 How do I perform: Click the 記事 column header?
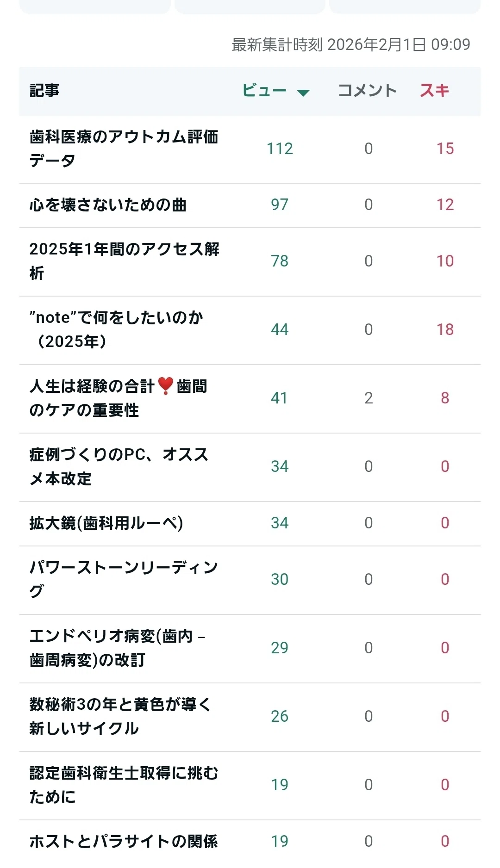click(x=44, y=91)
